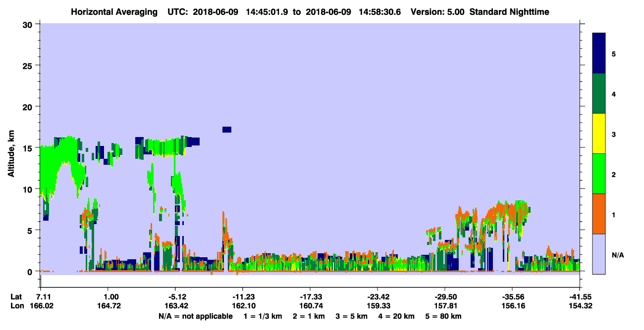Click the 'Lon' axis row label
Viewport: 644px width, 330px height.
(17, 306)
